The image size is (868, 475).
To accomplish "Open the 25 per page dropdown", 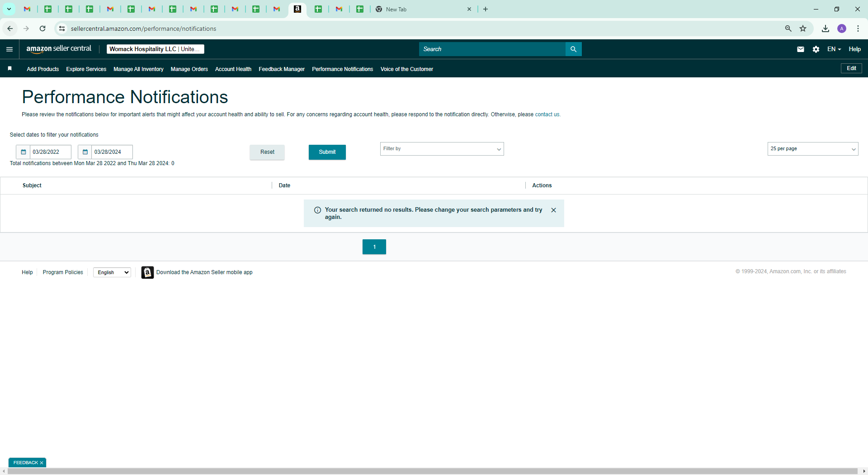I will 813,149.
